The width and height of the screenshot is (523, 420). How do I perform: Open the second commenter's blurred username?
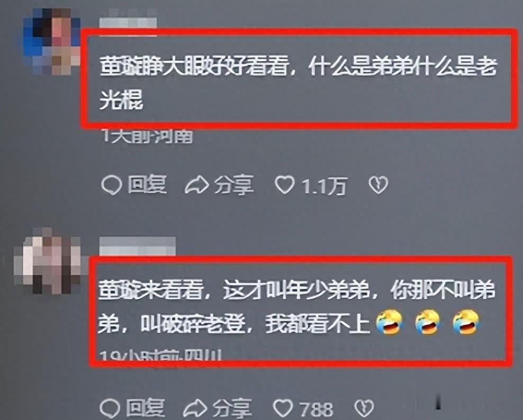[x=138, y=246]
